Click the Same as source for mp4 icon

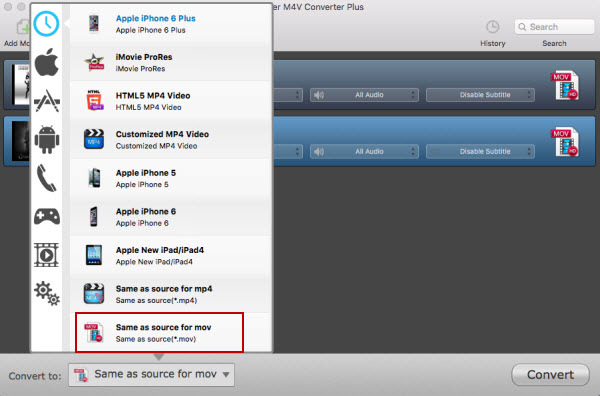(x=94, y=293)
